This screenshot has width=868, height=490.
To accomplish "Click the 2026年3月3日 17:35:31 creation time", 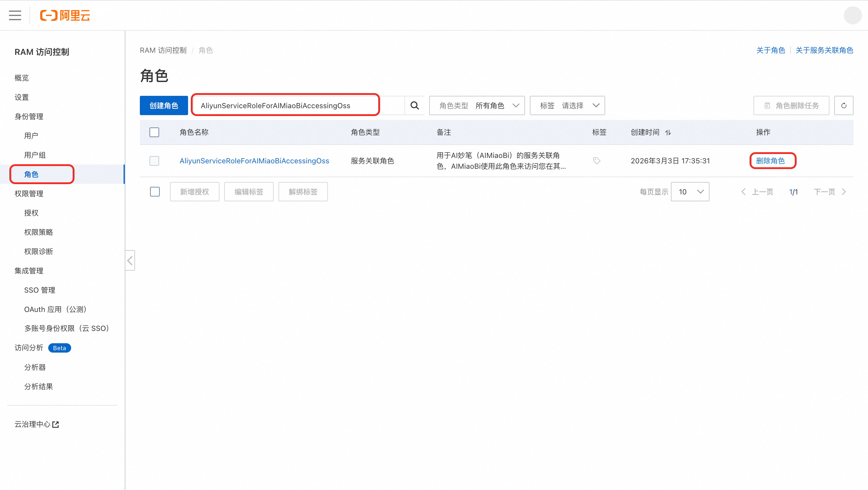I will [x=670, y=161].
